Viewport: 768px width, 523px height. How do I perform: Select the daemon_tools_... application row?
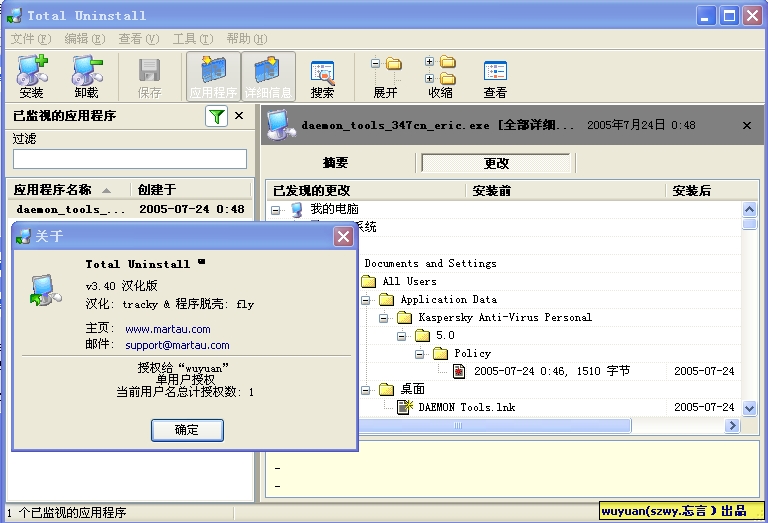pyautogui.click(x=130, y=210)
